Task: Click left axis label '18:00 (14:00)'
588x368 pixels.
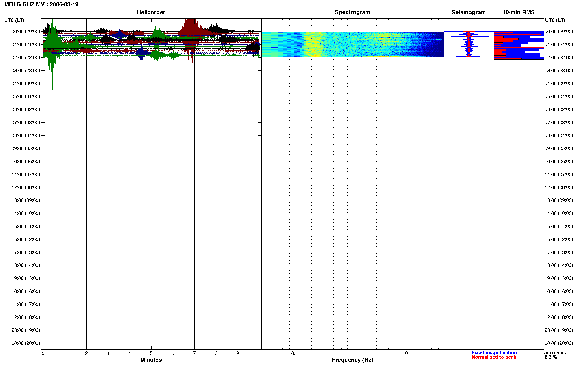Action: tap(26, 265)
